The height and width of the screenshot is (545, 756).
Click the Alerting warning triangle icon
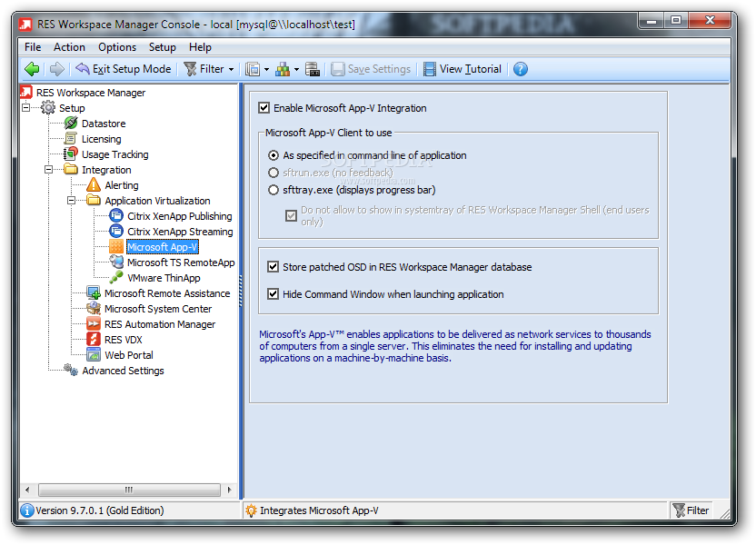click(x=94, y=184)
